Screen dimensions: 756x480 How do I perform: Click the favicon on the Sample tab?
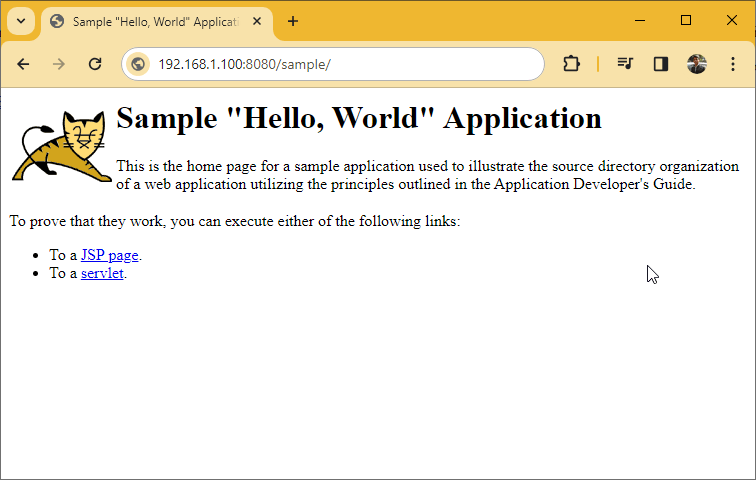click(x=57, y=21)
